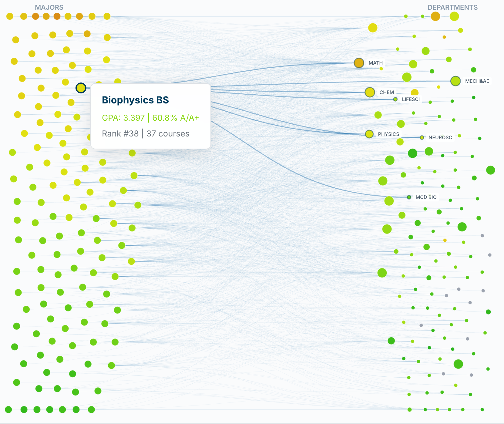
Task: Select the NEUROSC department node
Action: [x=422, y=137]
